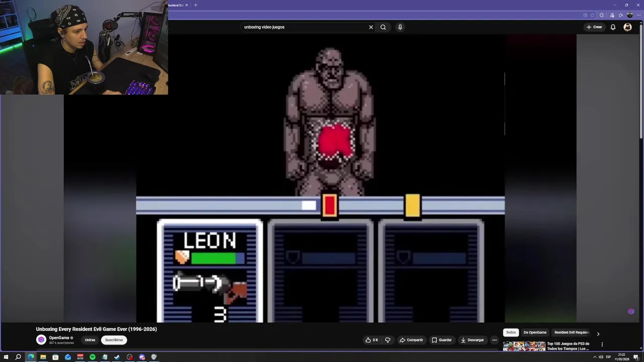
Task: Open Steam from taskbar
Action: coord(117,357)
